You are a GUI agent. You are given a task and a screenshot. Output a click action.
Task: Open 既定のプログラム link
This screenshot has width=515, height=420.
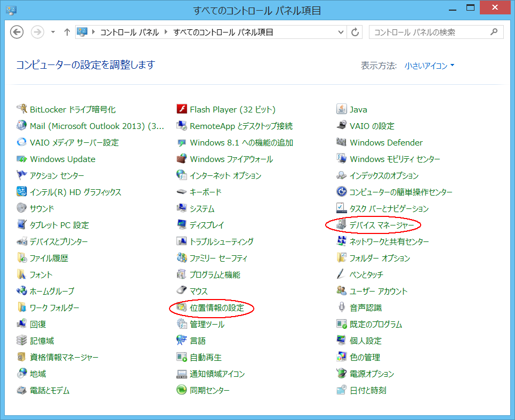tap(376, 325)
